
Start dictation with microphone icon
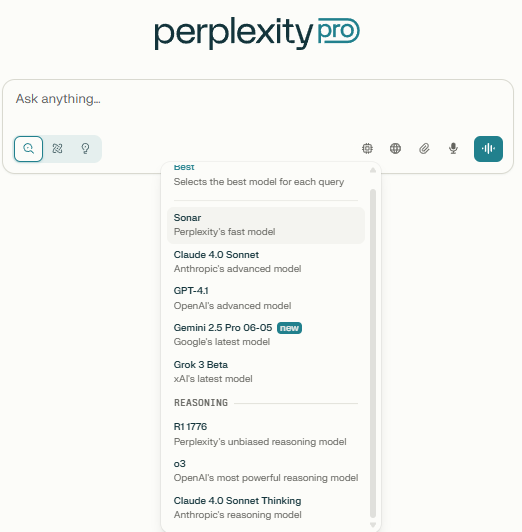point(453,149)
